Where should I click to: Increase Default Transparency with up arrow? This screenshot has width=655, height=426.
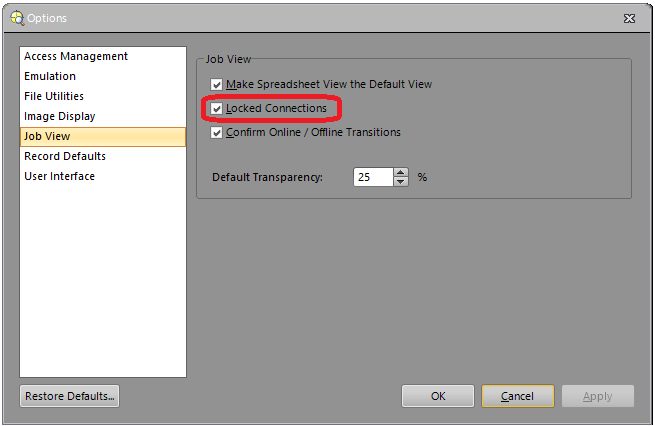point(401,172)
